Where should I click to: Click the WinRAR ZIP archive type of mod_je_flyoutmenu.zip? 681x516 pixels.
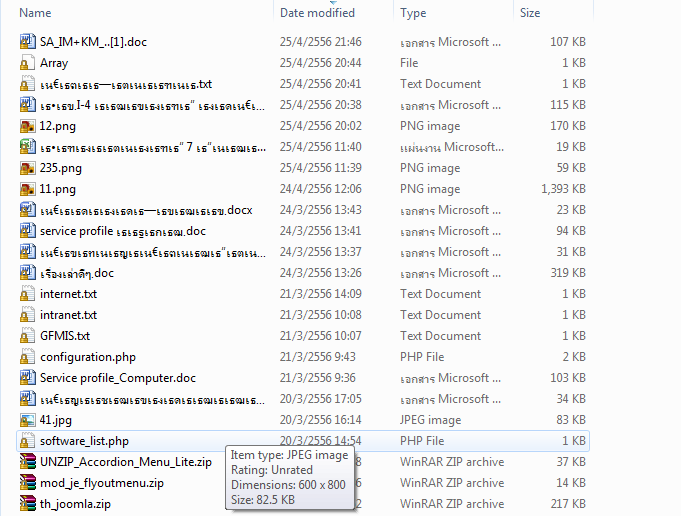(452, 483)
